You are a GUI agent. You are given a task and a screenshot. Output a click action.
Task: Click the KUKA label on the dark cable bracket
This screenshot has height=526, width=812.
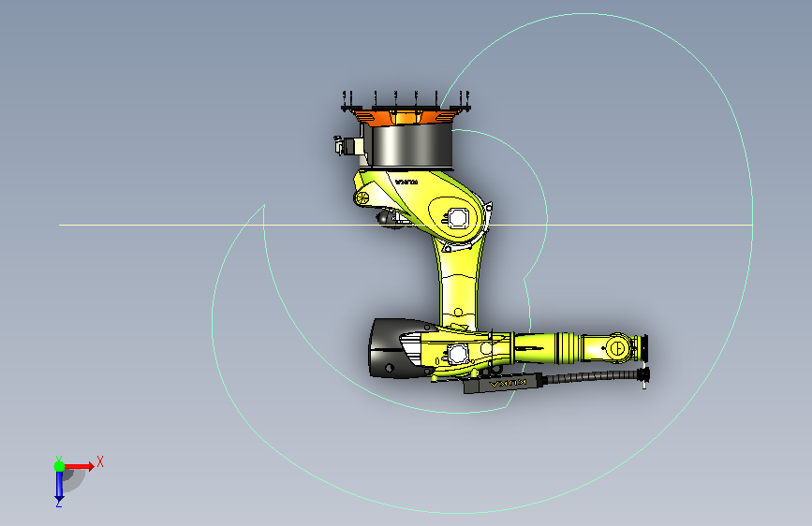pyautogui.click(x=508, y=384)
